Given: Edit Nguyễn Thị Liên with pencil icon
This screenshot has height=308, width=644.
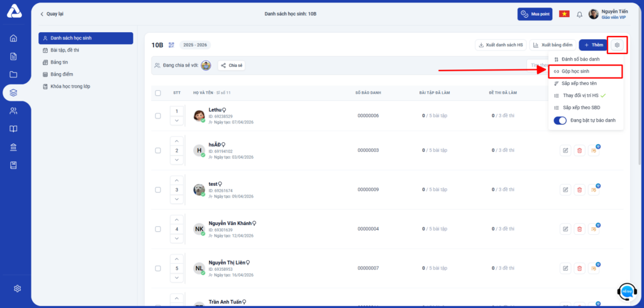Looking at the screenshot, I should [565, 268].
